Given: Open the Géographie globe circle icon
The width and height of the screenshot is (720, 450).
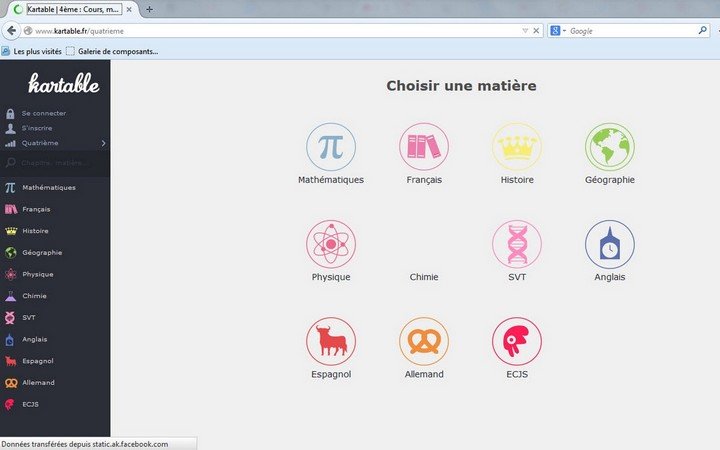Looking at the screenshot, I should (x=610, y=147).
